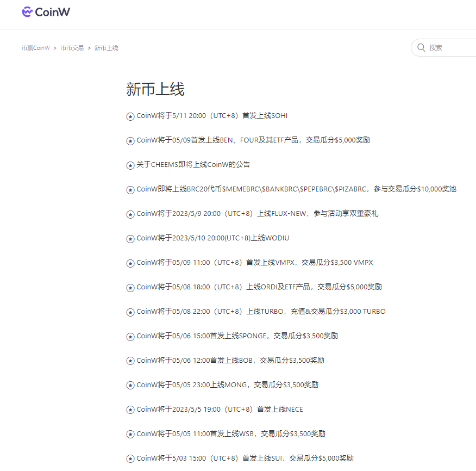Open the BEN, FOUR and ETF listing article
This screenshot has width=476, height=471.
tap(253, 140)
